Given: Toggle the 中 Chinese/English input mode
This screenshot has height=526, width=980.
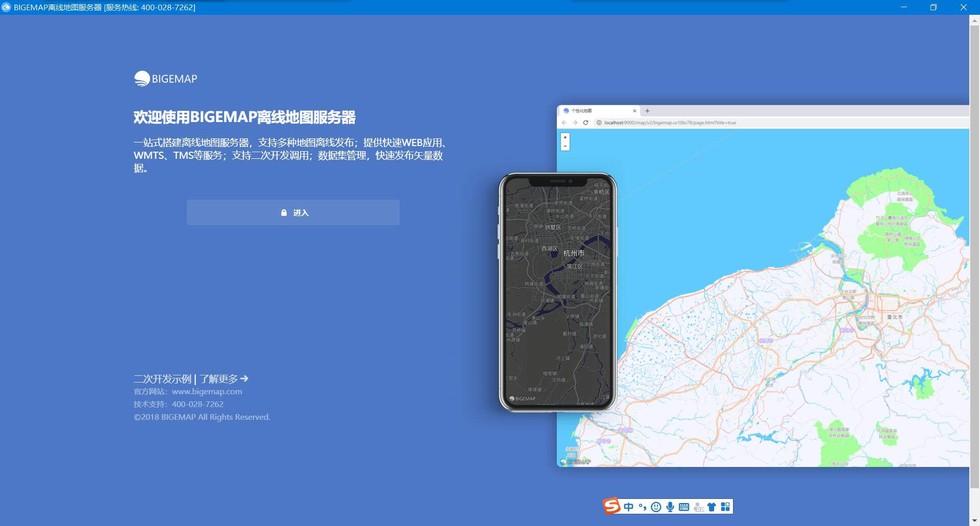Looking at the screenshot, I should [x=628, y=507].
